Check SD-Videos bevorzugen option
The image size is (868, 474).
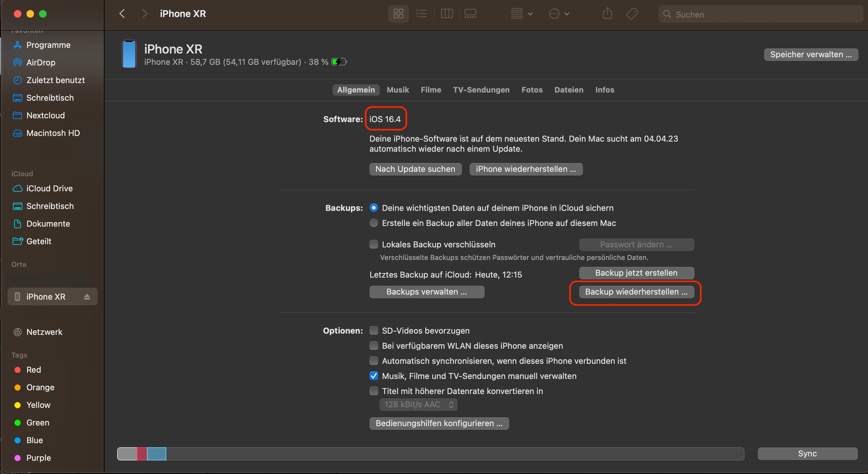[x=374, y=330]
